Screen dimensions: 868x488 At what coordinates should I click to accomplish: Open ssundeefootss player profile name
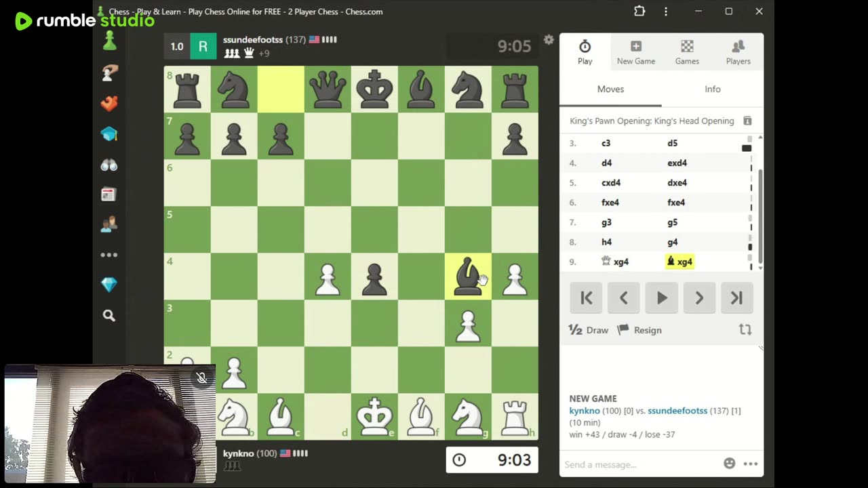pyautogui.click(x=252, y=40)
